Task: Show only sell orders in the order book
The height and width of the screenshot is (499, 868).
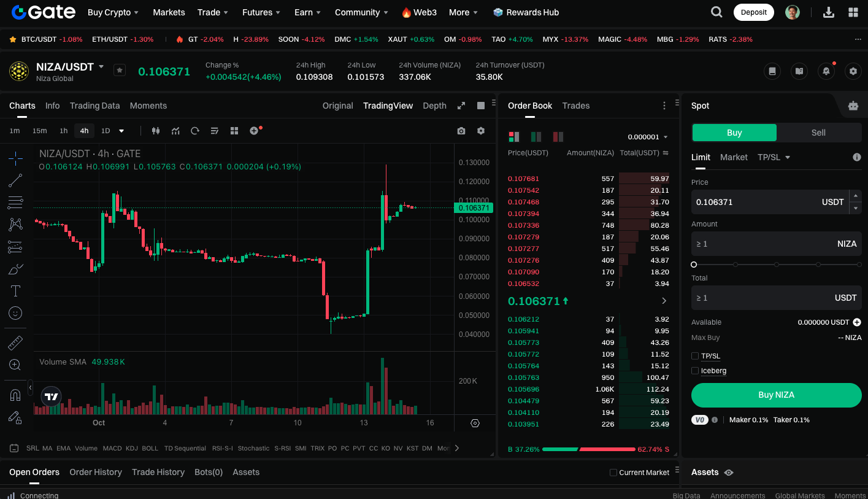Action: 558,137
